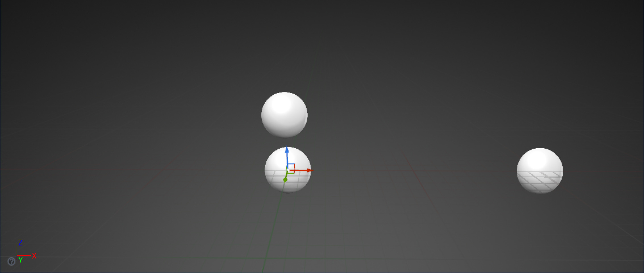Screen dimensions: 644x273
Task: Click the red X label on the axis tripod
Action: (34, 256)
